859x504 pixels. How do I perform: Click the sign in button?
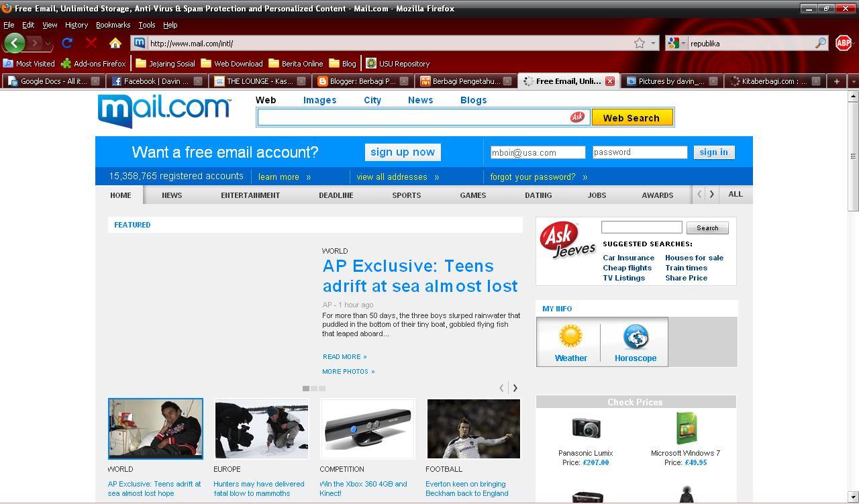[x=713, y=152]
